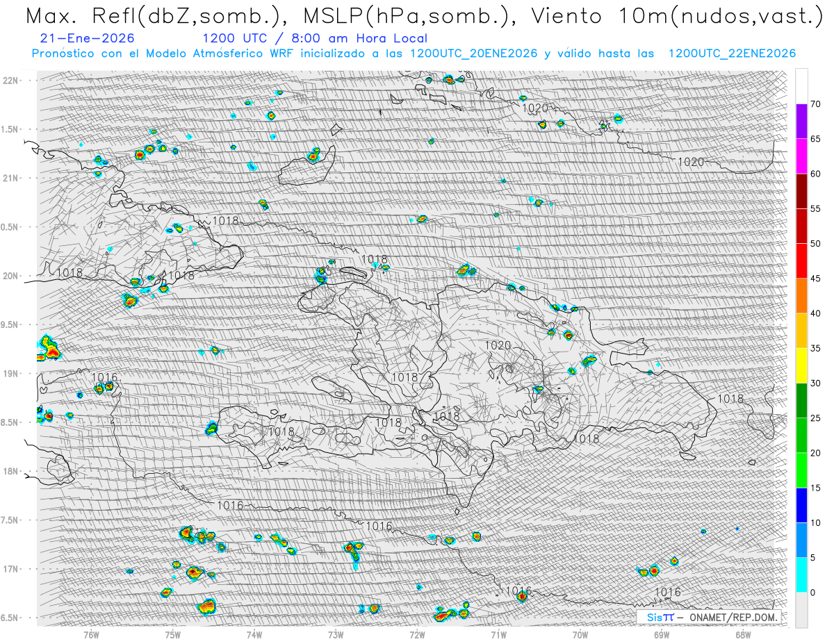This screenshot has height=644, width=834.
Task: Click the light blue 5–10 dBZ colorbar segment
Action: 801,540
